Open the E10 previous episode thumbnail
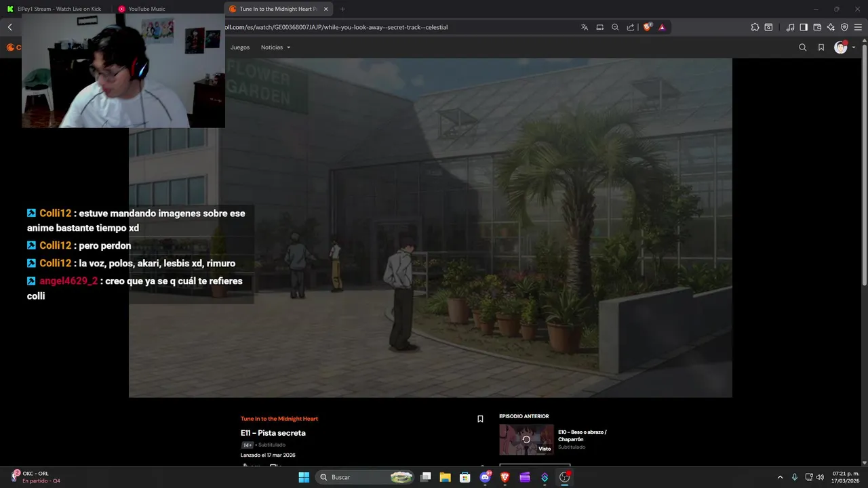868x488 pixels. [x=526, y=439]
